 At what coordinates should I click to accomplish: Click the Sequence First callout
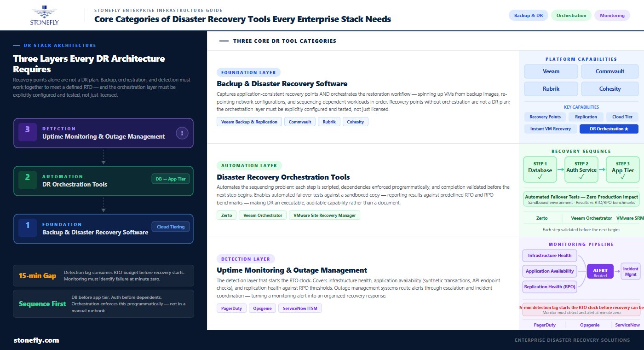(103, 303)
